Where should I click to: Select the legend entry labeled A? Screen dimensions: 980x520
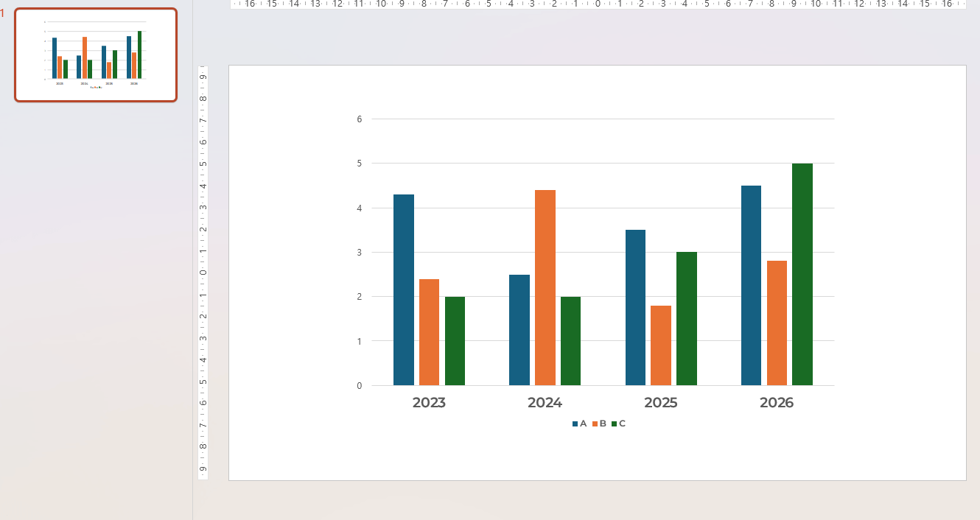pos(581,424)
